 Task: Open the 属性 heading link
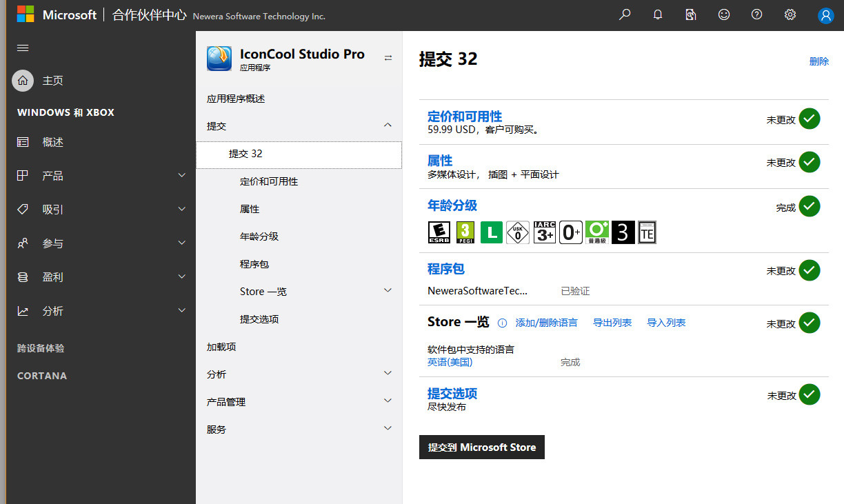click(x=440, y=161)
